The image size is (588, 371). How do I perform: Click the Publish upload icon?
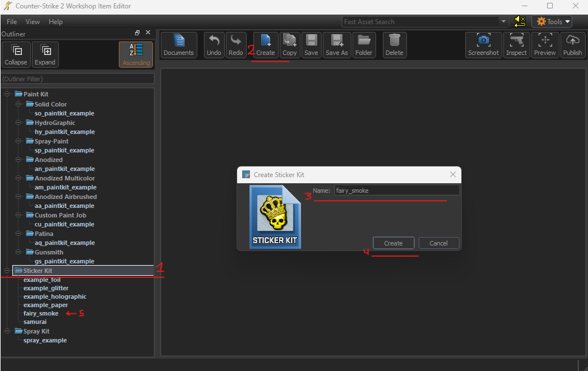tap(573, 45)
